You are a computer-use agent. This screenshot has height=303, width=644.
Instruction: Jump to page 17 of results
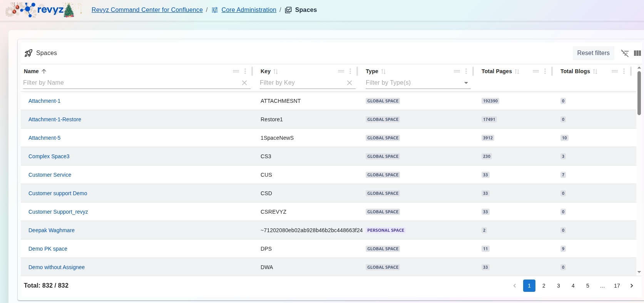617,286
